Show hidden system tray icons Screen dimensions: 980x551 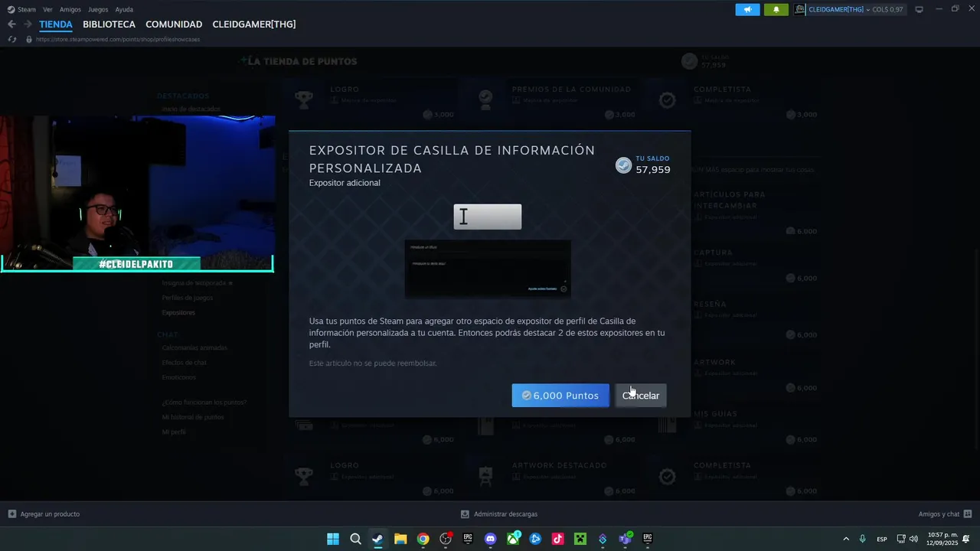pos(846,539)
